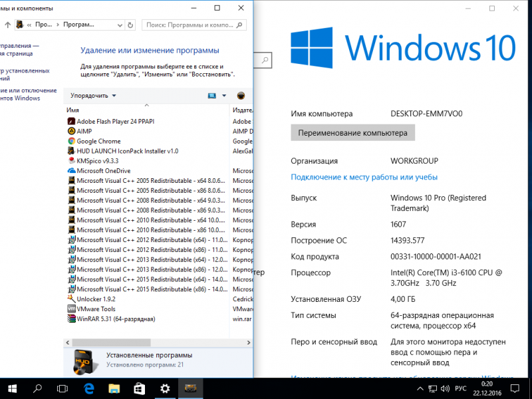Click the product code 00331-10000-00001-AA021
Image resolution: width=532 pixels, height=399 pixels.
pyautogui.click(x=436, y=257)
